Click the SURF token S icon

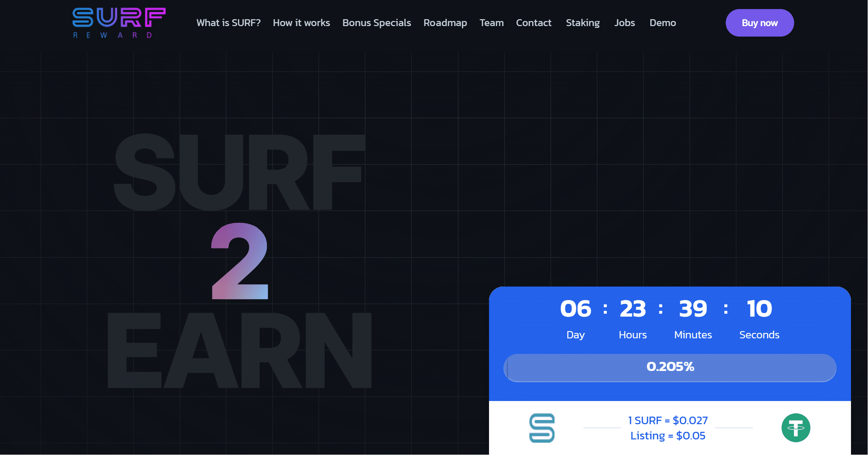point(542,428)
